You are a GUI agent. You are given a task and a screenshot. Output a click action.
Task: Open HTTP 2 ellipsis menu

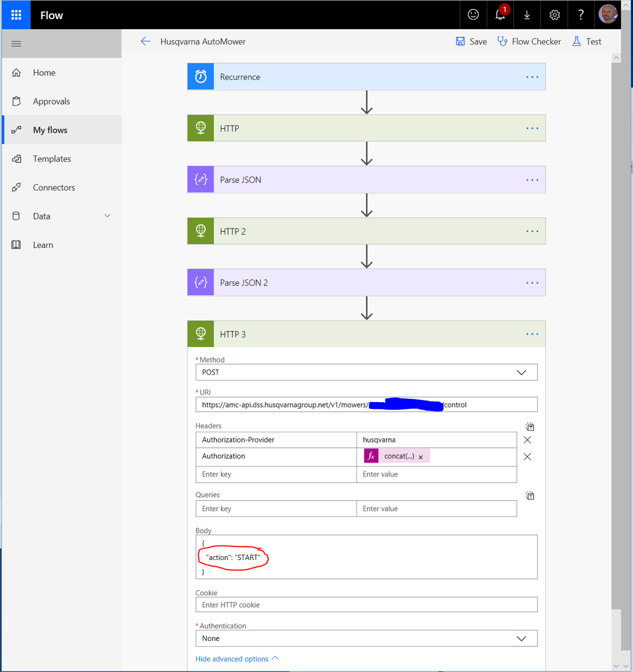(532, 231)
